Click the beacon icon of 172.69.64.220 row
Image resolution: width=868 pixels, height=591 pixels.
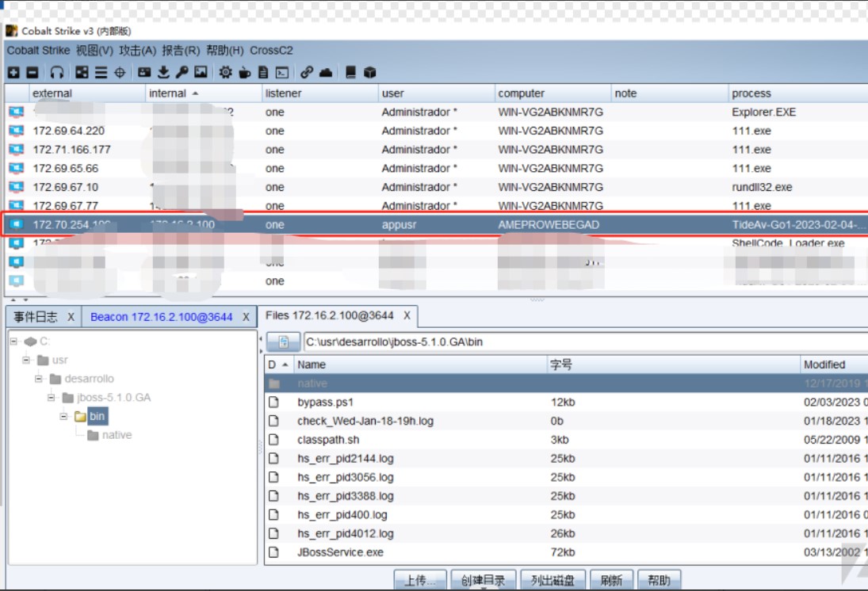17,132
